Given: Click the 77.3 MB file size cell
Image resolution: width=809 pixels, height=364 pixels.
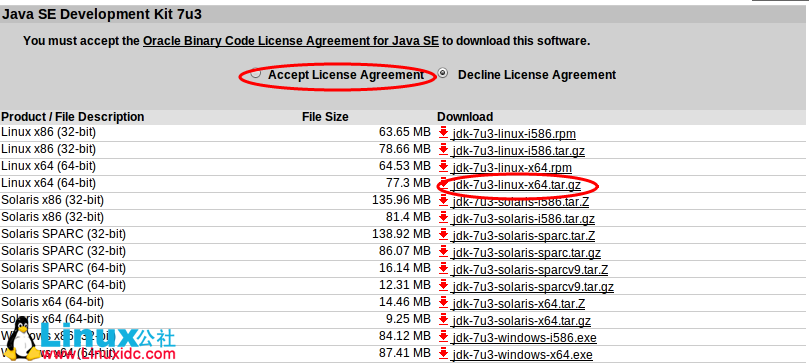Looking at the screenshot, I should [408, 184].
